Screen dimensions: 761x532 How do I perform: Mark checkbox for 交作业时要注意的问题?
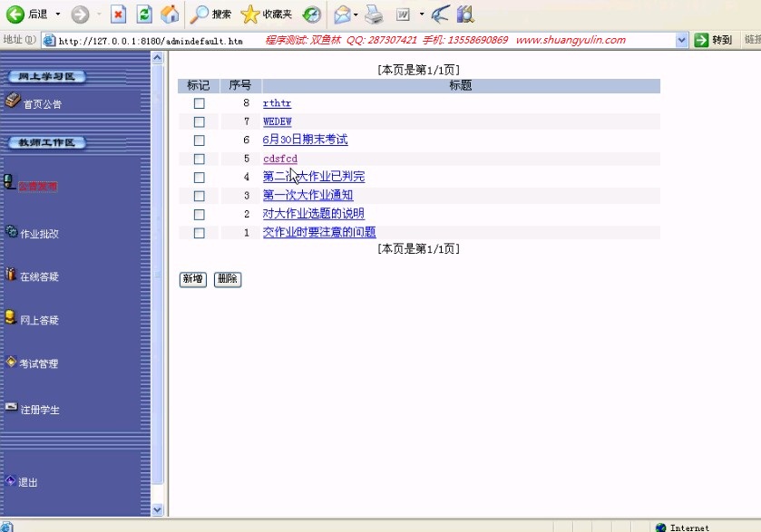tap(199, 233)
